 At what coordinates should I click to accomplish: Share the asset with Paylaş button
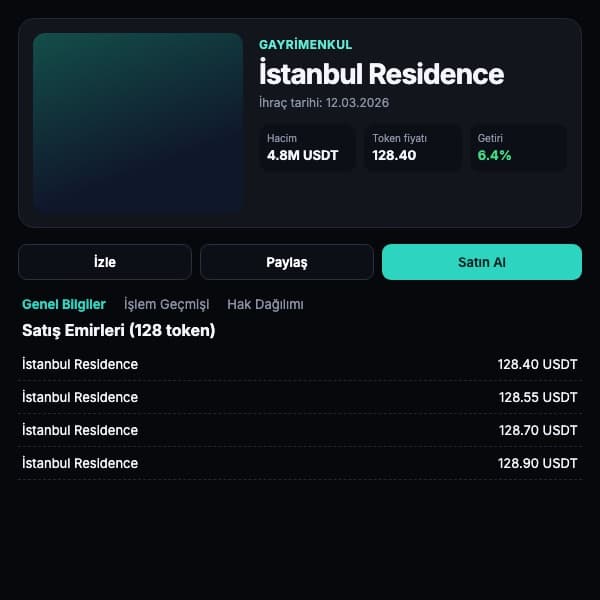[287, 262]
